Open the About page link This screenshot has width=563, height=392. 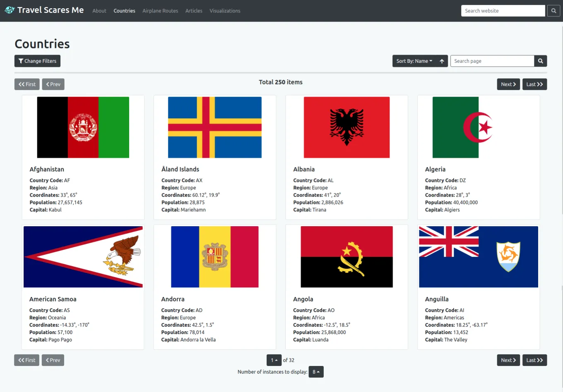tap(99, 11)
